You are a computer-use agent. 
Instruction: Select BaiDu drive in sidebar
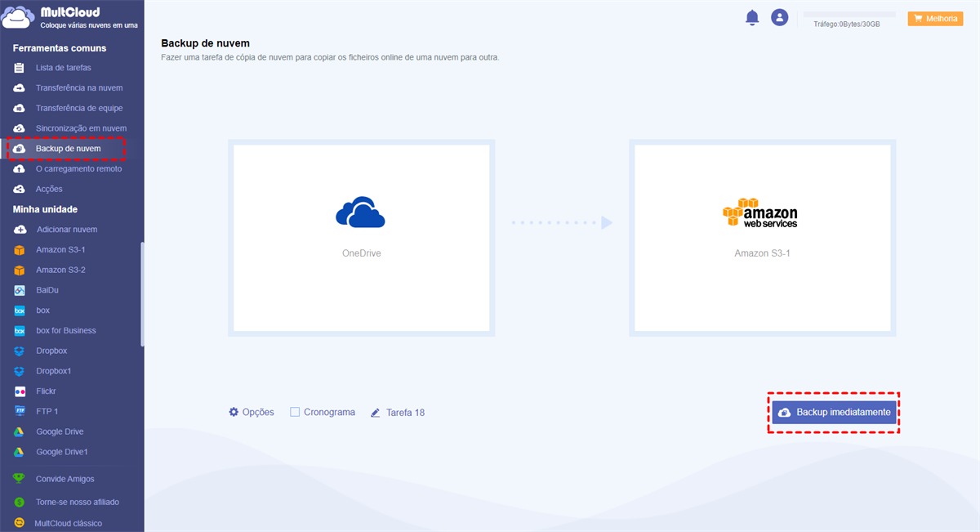(47, 290)
